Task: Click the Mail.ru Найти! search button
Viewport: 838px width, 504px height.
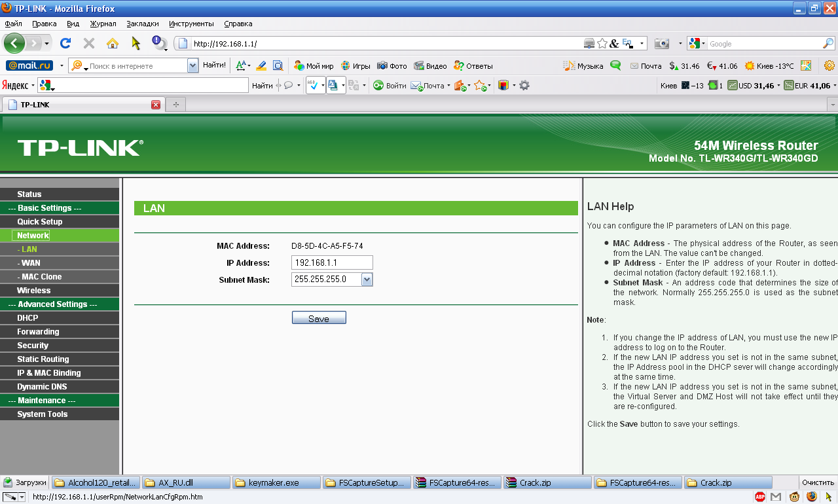Action: point(214,65)
